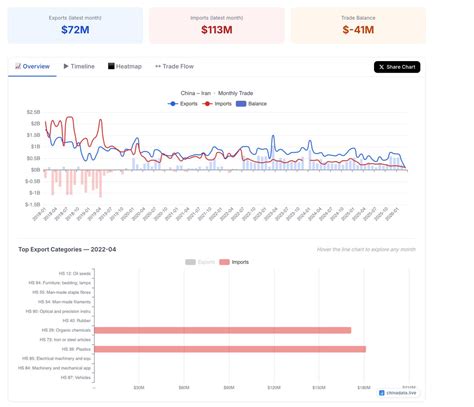
Task: Click the Exports latest month $72M card
Action: pyautogui.click(x=75, y=25)
